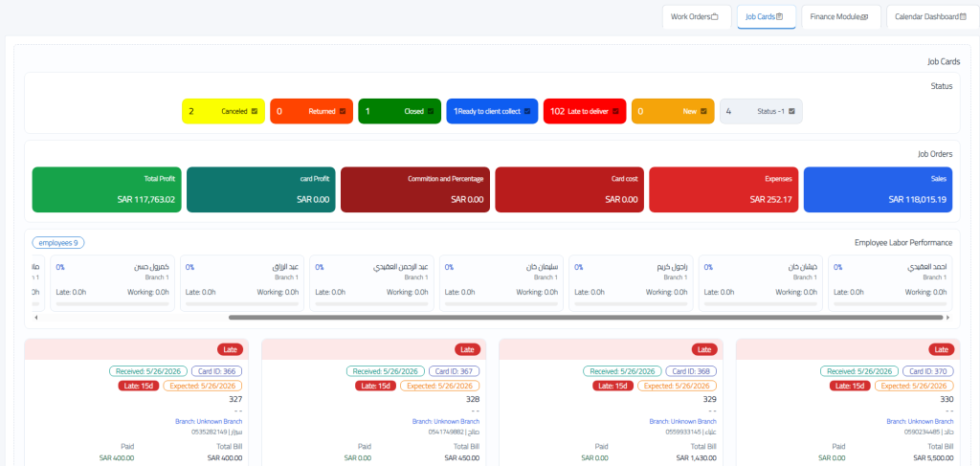Go to the Calendar Dashboard tab
Screen dimensions: 980x466
[x=932, y=17]
